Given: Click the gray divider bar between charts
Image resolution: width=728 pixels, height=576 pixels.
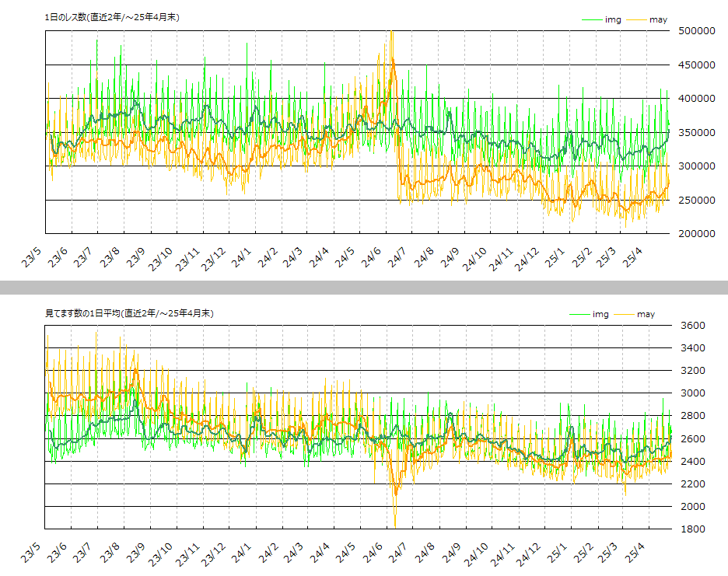Looking at the screenshot, I should 364,288.
